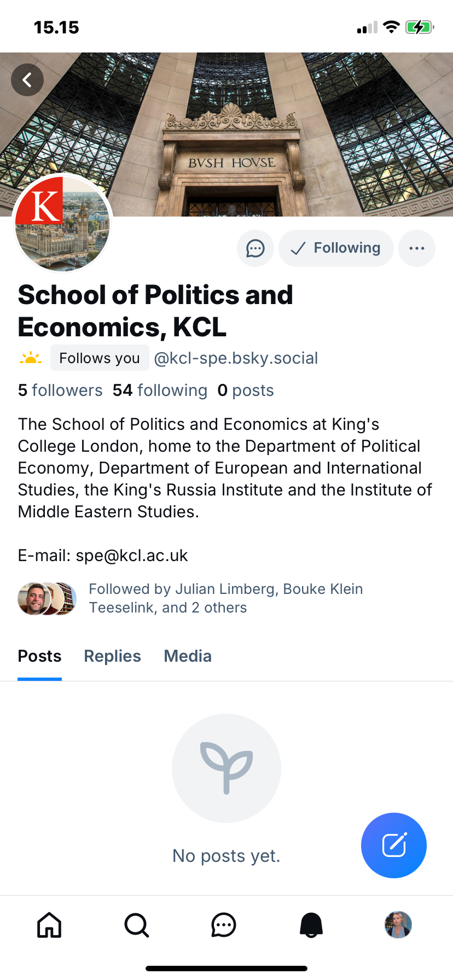Screen dimensions: 453x980
Task: Open my profile avatar in bottom bar
Action: 398,925
